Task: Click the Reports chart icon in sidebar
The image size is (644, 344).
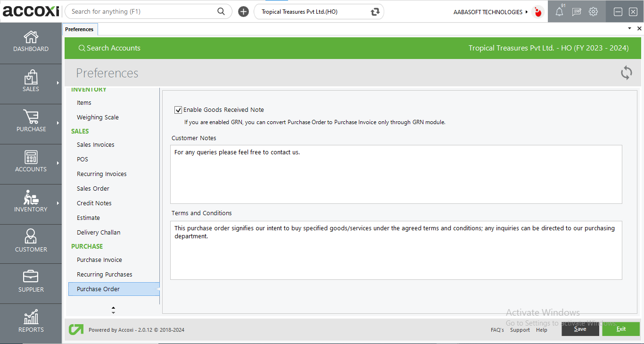Action: (x=31, y=317)
